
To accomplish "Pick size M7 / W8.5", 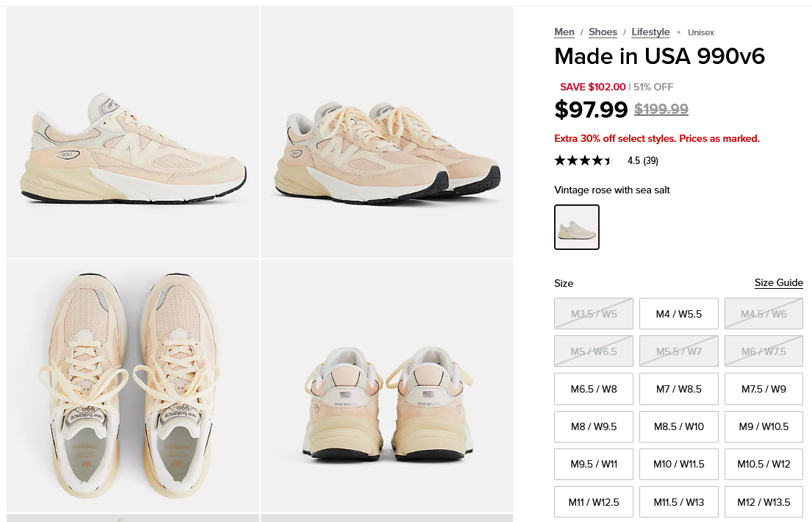I will click(x=679, y=389).
